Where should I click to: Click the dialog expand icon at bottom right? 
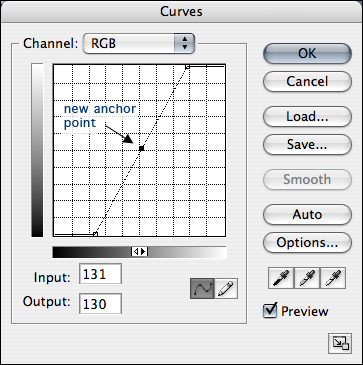340,344
